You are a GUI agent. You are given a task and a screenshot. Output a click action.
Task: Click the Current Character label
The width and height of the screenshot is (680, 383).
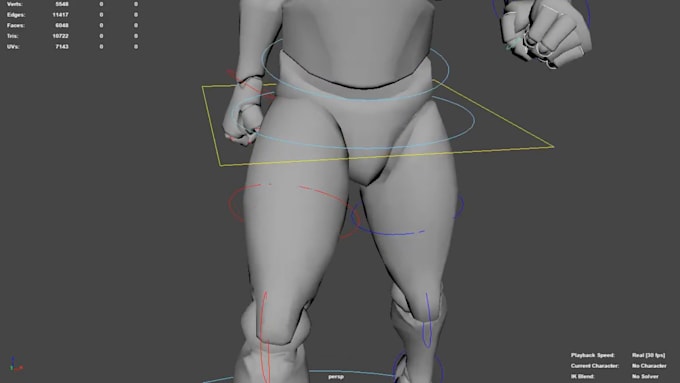[x=595, y=366]
